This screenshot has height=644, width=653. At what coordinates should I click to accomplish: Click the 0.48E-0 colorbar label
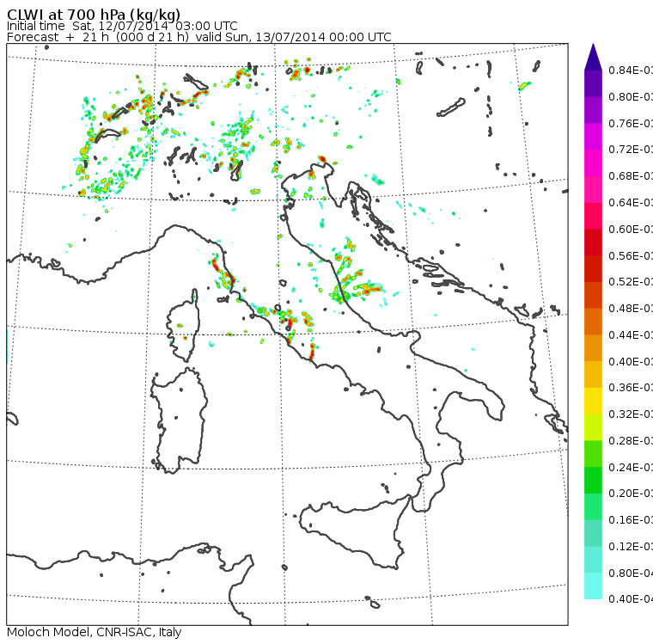click(x=631, y=309)
